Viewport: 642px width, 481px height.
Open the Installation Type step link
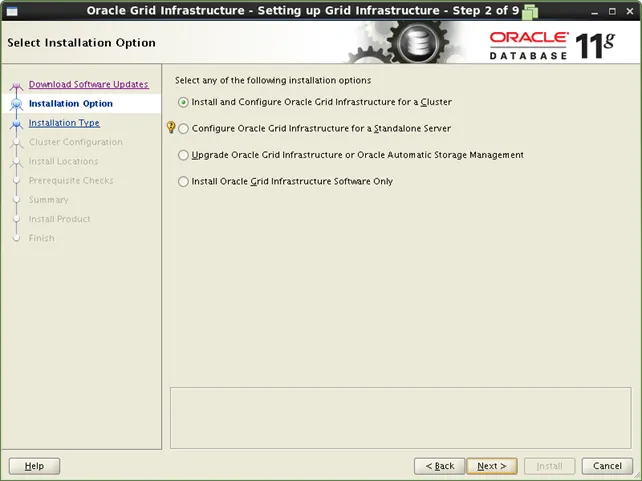(64, 123)
